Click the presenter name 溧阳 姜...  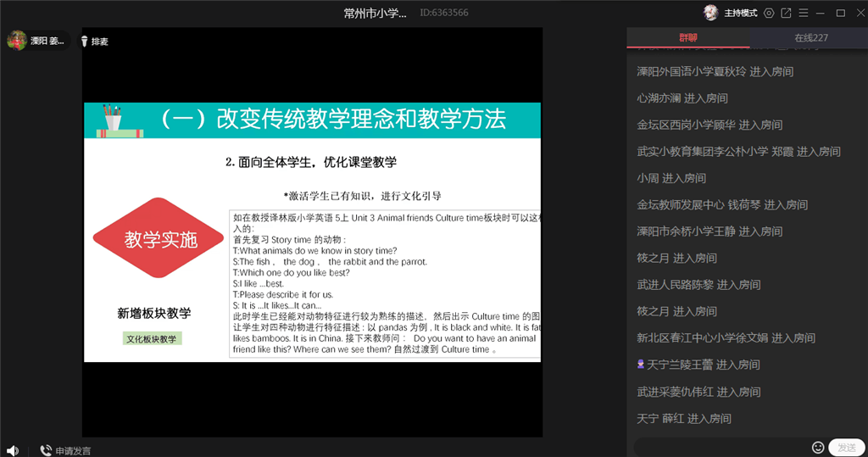[x=47, y=41]
